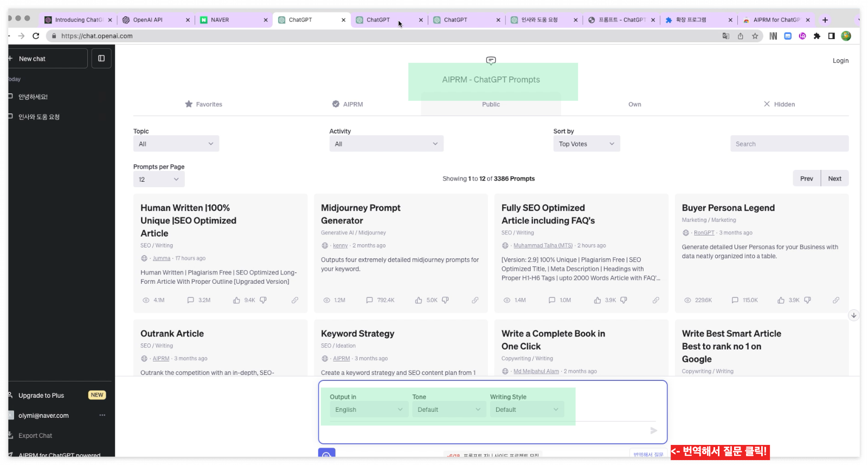Screen dimensions: 868x465
Task: Switch to the Hidden tab
Action: [779, 104]
